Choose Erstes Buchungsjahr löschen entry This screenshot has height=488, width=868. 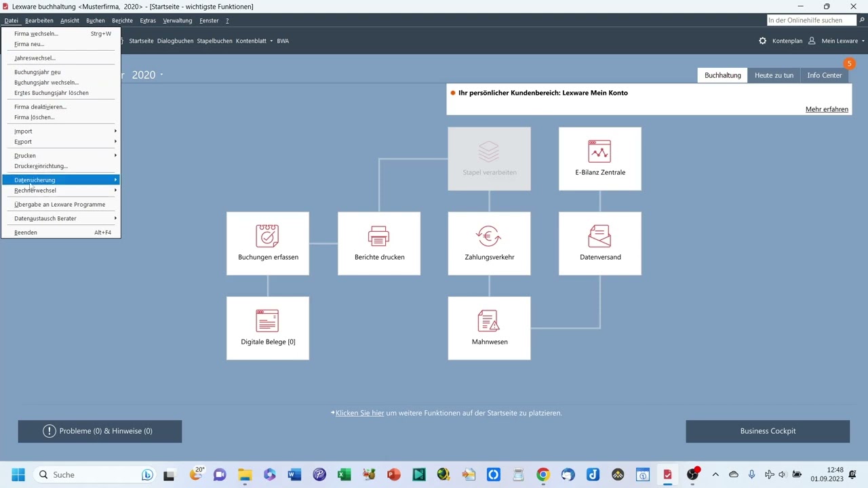click(61, 93)
